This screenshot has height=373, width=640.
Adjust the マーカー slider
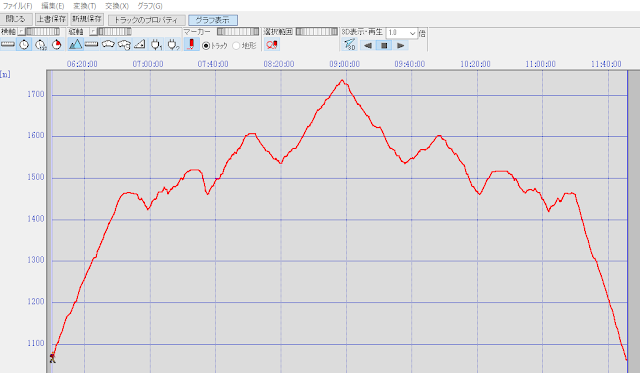coord(238,32)
